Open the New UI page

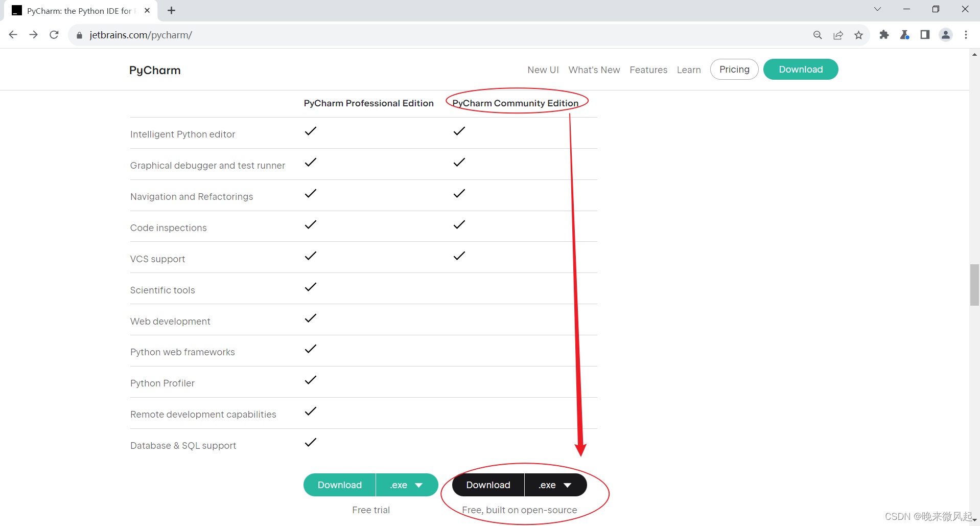point(543,70)
